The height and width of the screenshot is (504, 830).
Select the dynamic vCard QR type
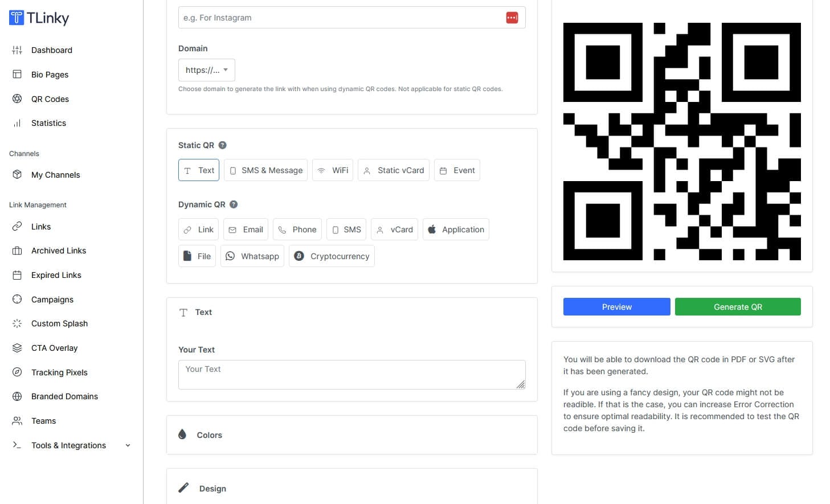394,230
